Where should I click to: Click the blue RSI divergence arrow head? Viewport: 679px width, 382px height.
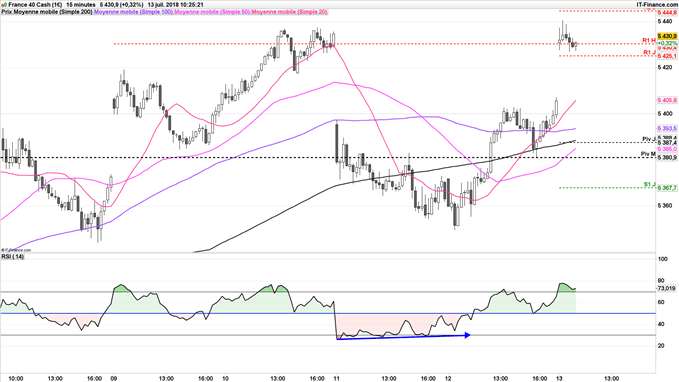[x=467, y=335]
